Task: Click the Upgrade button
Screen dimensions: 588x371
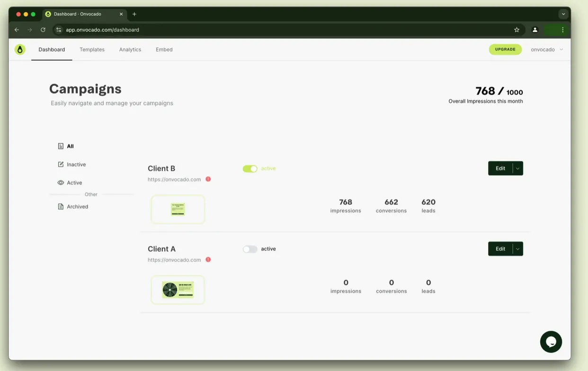Action: pyautogui.click(x=505, y=50)
